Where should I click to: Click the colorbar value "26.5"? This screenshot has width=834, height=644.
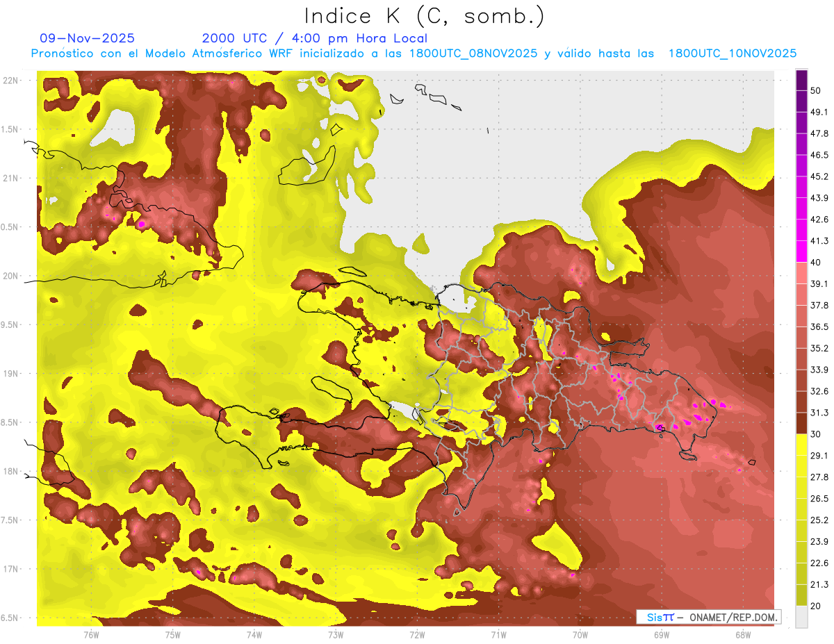pos(819,499)
